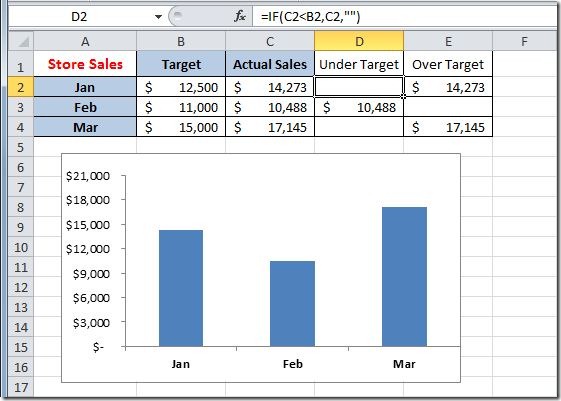Select the Mar bar in the chart
Screen dimensions: 561x401
point(404,277)
